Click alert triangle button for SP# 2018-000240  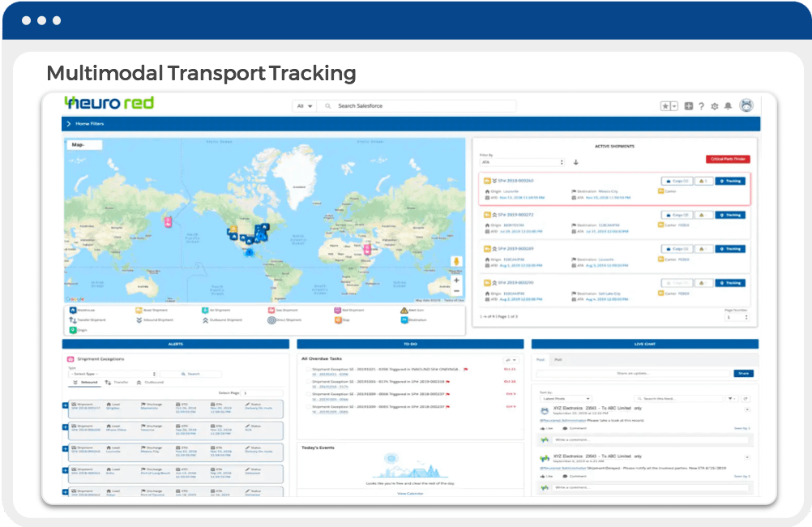703,181
